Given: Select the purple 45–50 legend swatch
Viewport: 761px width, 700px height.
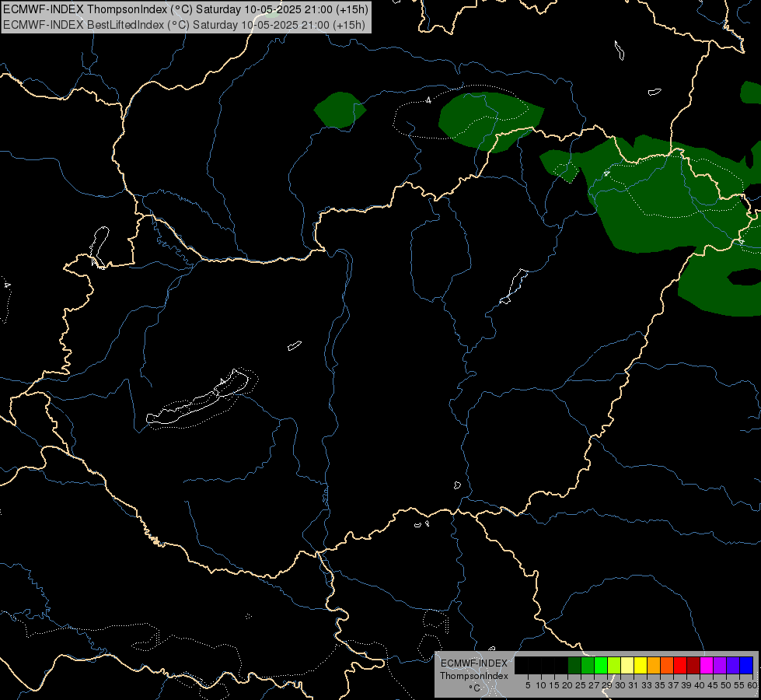Looking at the screenshot, I should (720, 665).
